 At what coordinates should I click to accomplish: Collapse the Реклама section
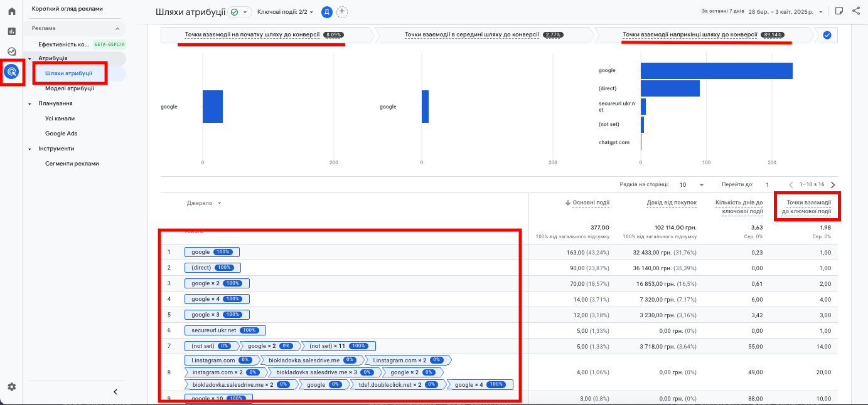(117, 28)
